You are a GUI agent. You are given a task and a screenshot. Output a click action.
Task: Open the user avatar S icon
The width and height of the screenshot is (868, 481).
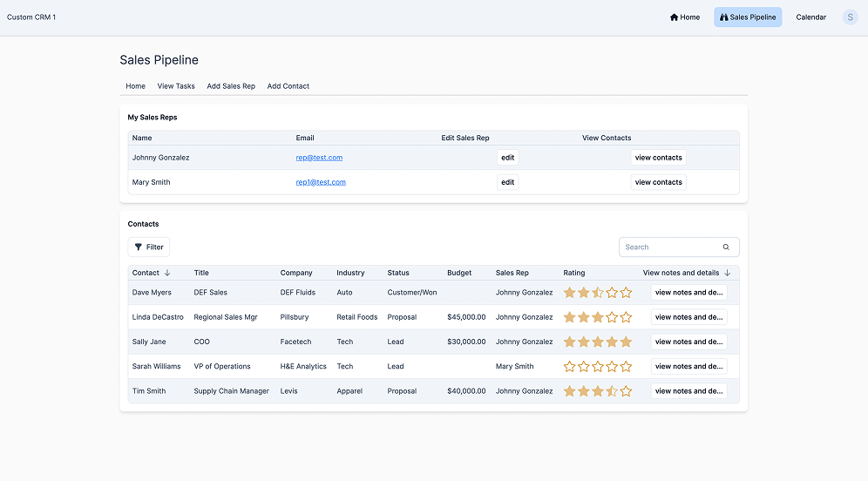click(x=850, y=17)
